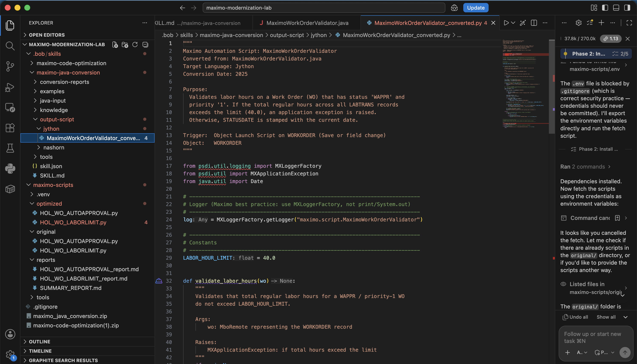Open run options dropdown arrow

(513, 23)
